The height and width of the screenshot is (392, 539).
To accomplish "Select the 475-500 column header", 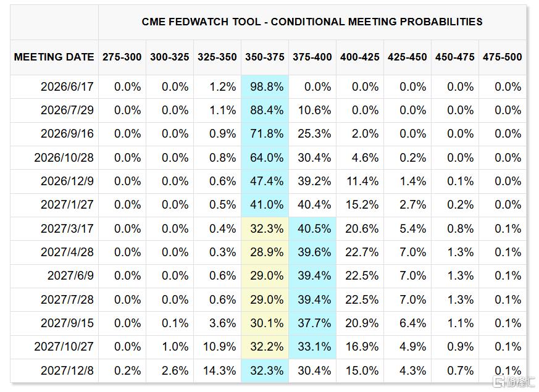I will [502, 57].
